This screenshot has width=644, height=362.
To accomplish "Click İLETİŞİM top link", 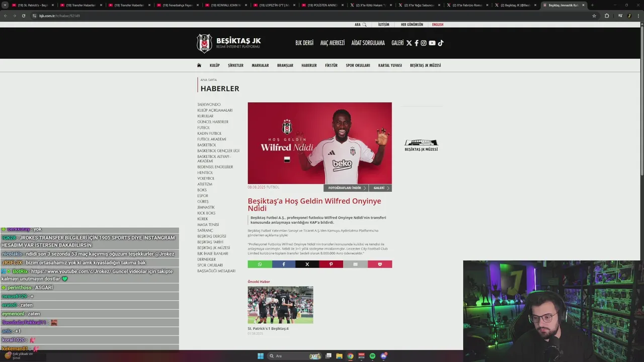I will coord(384,25).
